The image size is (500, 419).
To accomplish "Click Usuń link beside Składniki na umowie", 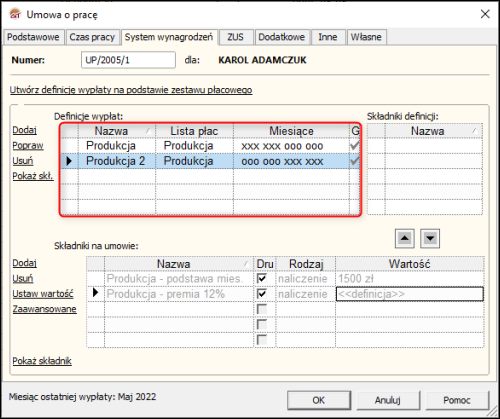I will 23,278.
